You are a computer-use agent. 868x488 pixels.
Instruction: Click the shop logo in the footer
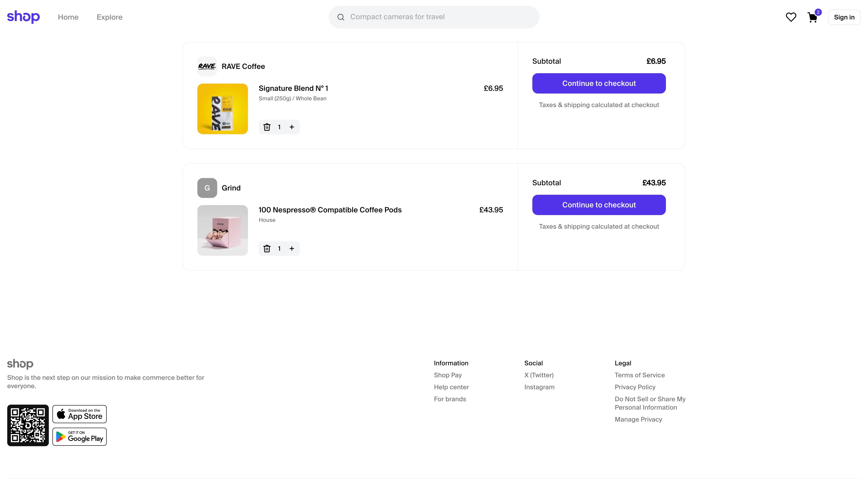[x=20, y=364]
